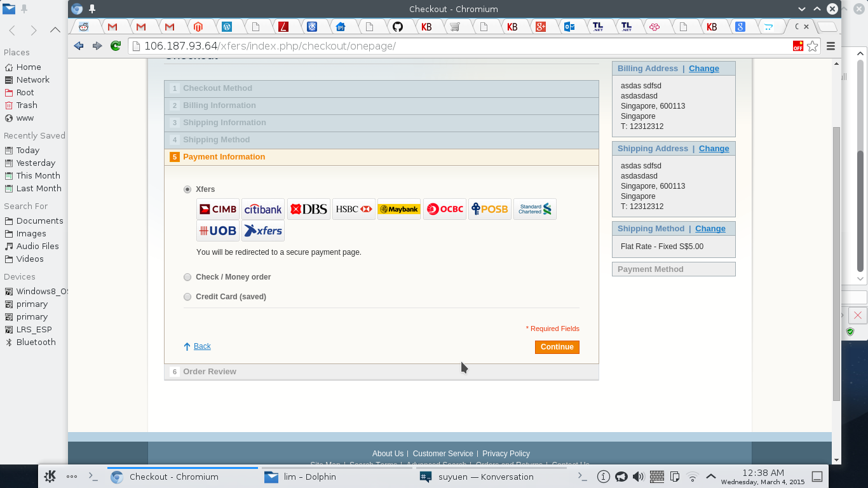The width and height of the screenshot is (868, 488).
Task: Click the Standard Chartered logo
Action: point(535,209)
